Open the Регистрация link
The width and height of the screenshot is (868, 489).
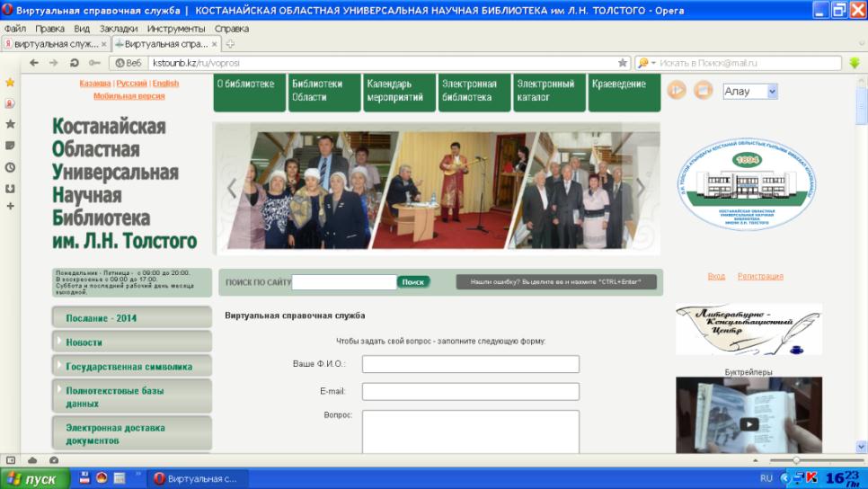tap(760, 276)
